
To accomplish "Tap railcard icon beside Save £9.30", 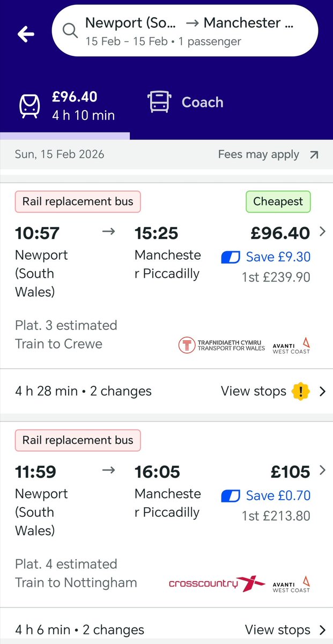I will pos(231,257).
